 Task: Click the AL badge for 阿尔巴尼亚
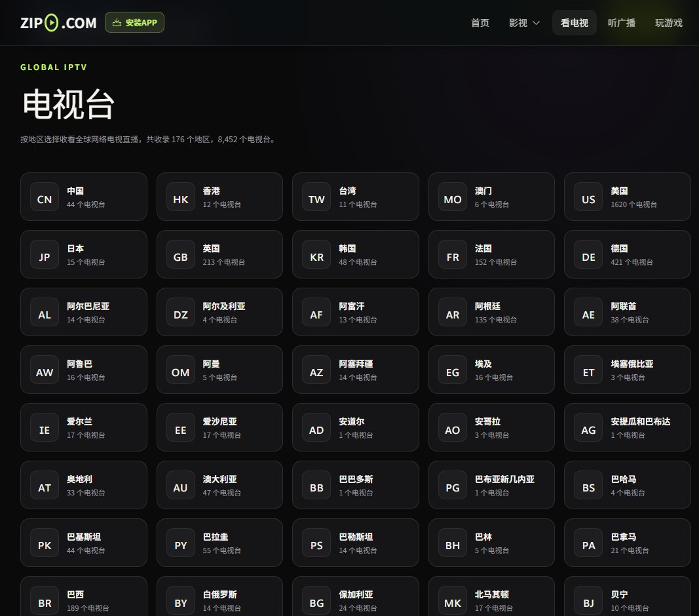pyautogui.click(x=45, y=312)
